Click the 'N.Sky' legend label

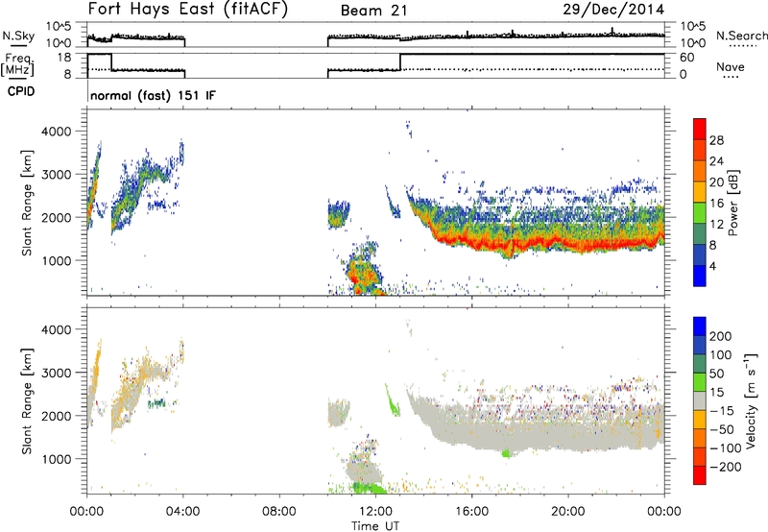[18, 36]
